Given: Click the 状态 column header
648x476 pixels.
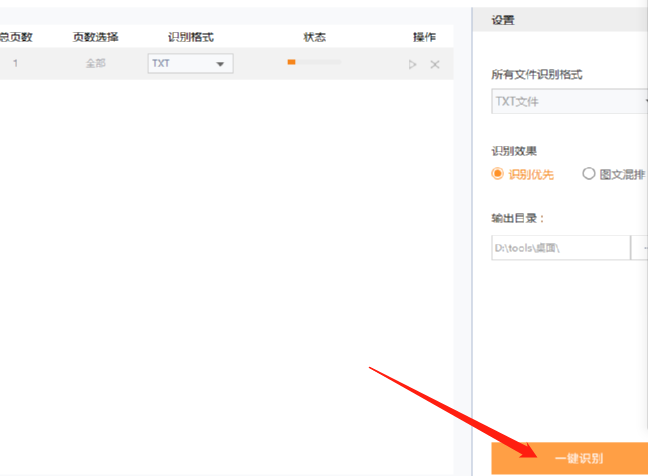Looking at the screenshot, I should pos(314,37).
